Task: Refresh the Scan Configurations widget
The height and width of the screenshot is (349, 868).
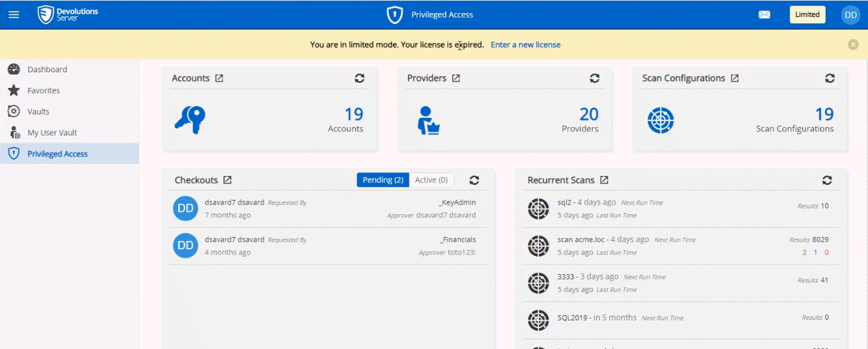Action: pyautogui.click(x=830, y=78)
